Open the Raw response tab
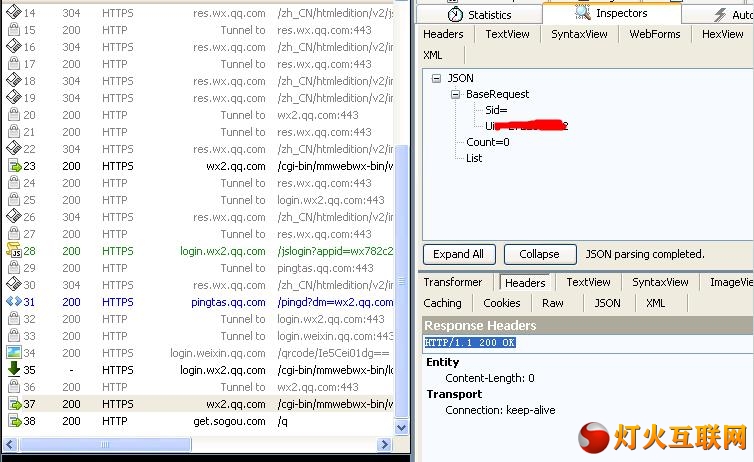 (x=553, y=303)
